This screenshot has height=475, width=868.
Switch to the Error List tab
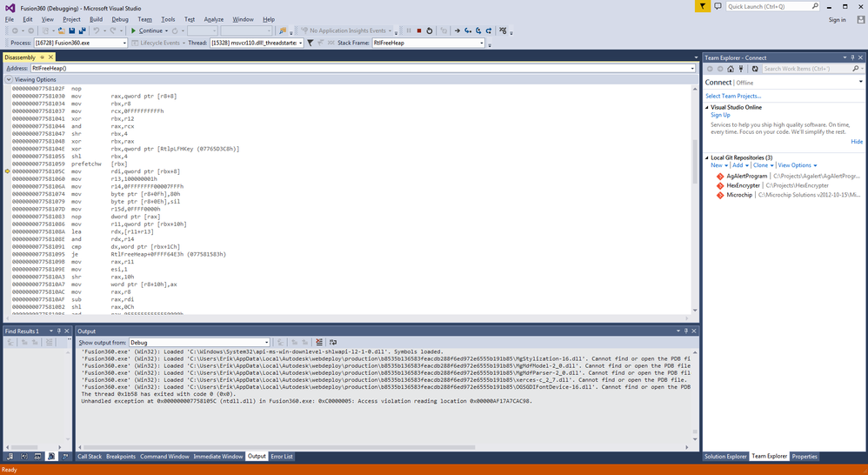tap(282, 457)
